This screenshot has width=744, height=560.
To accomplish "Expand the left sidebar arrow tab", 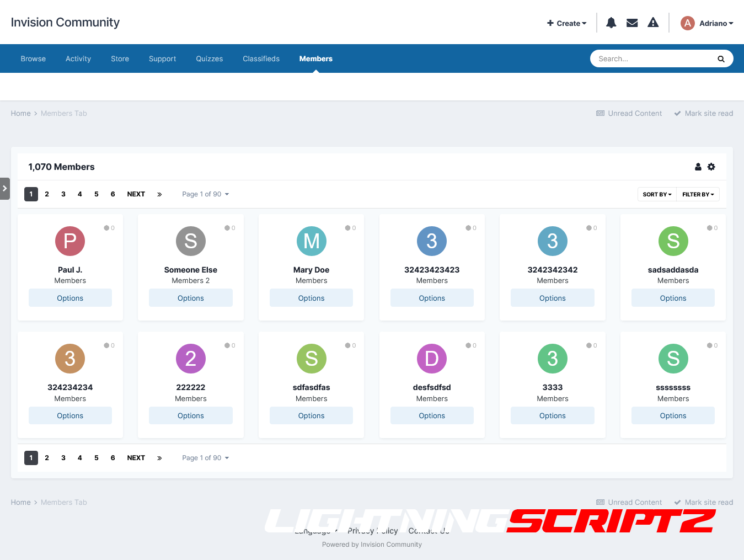I will click(x=5, y=189).
